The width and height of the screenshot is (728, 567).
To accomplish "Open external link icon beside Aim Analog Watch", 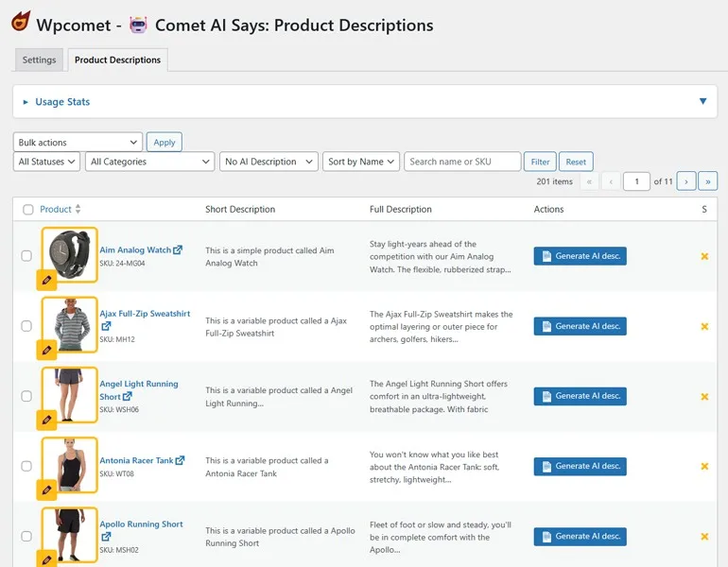I will pos(178,250).
